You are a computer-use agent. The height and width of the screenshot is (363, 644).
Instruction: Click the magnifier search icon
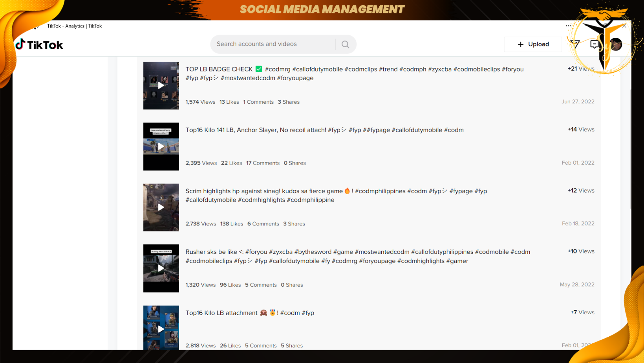(346, 44)
